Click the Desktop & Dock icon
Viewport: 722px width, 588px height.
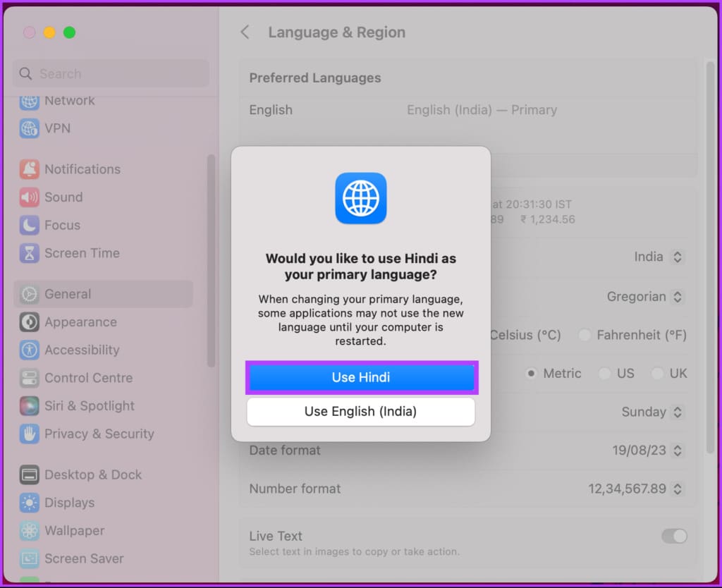coord(30,474)
